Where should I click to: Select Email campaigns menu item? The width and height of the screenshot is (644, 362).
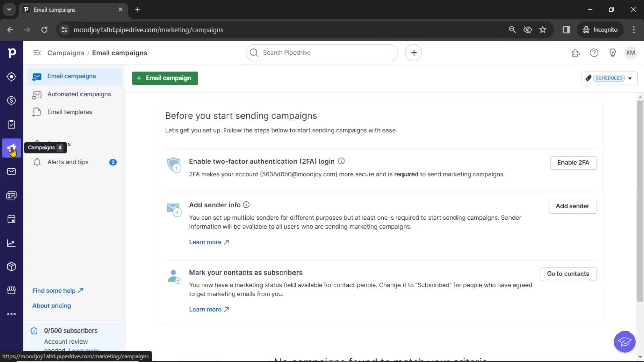72,76
